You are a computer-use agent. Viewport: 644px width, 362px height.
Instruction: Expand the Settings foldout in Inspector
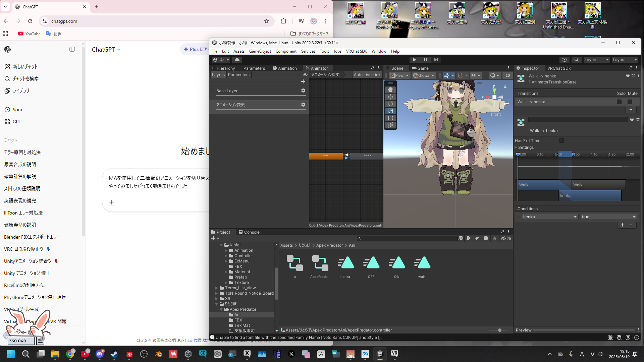[516, 147]
